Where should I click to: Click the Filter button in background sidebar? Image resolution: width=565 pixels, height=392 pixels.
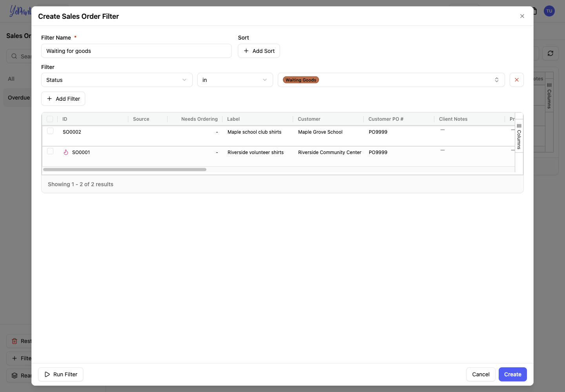[x=19, y=358]
